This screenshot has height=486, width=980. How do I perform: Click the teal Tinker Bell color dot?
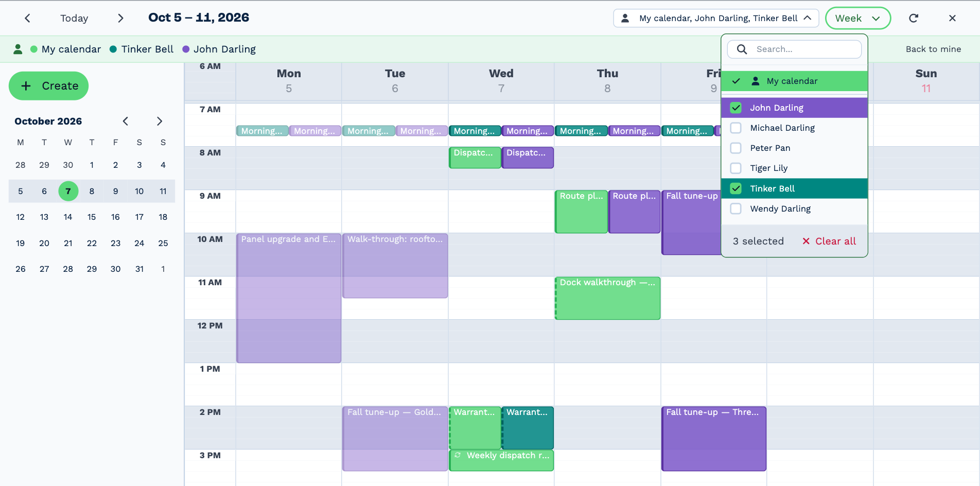click(x=113, y=49)
